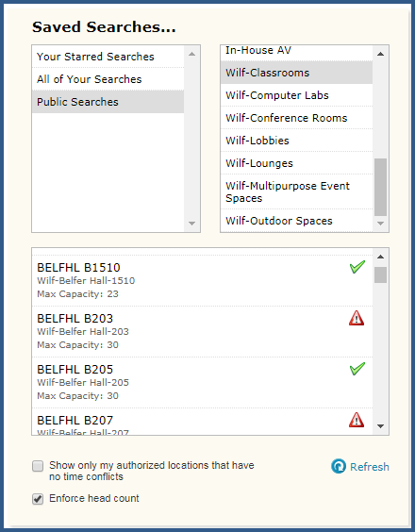
Task: Open Wilf-Lobbies search
Action: click(x=296, y=141)
